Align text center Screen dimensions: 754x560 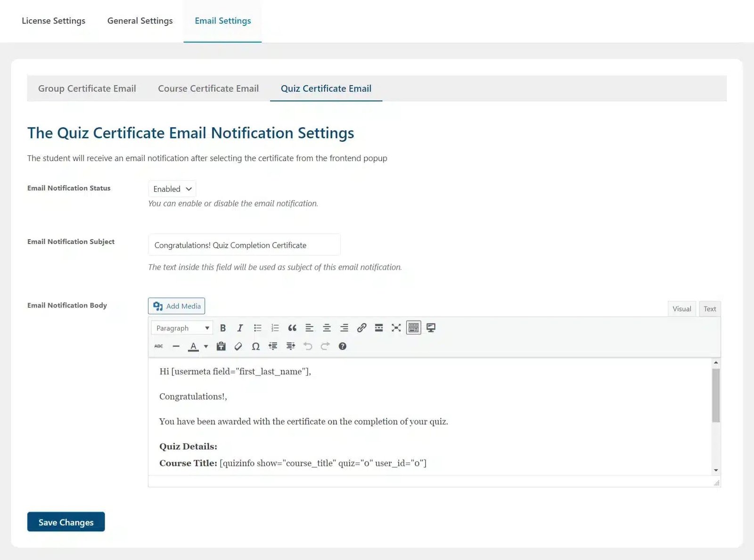tap(327, 328)
